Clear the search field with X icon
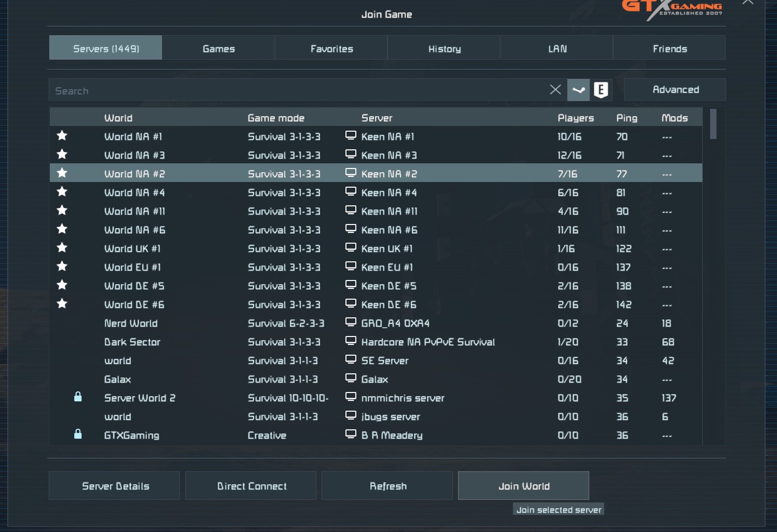This screenshot has height=532, width=777. 555,90
